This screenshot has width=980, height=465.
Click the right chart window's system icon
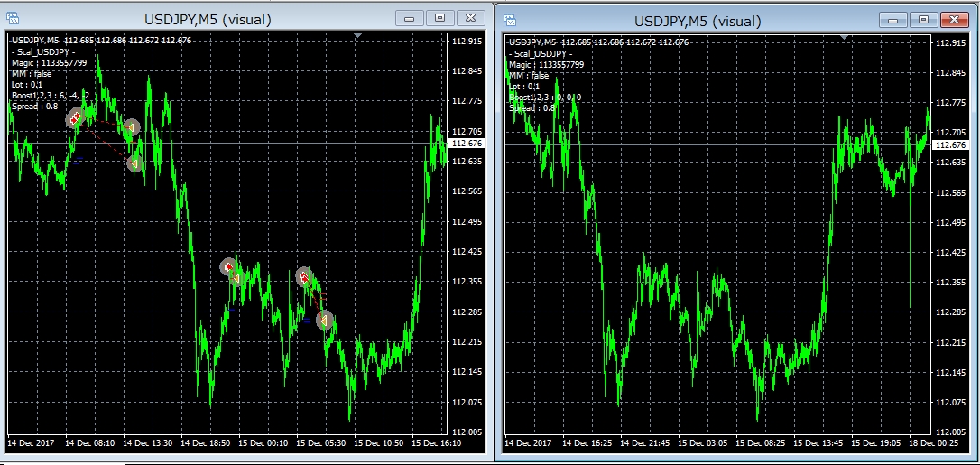coord(509,19)
